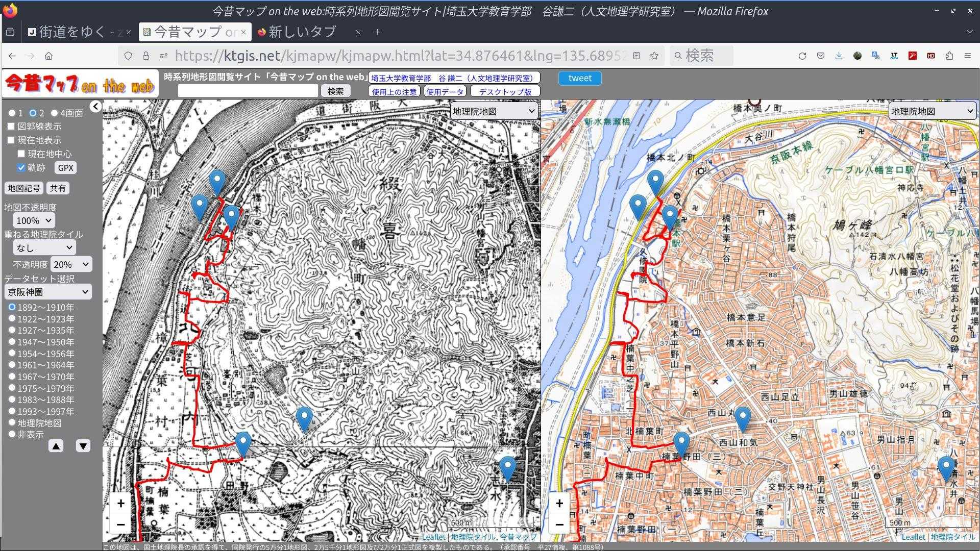Switch to the 新しいタブ browser tab
The width and height of the screenshot is (980, 551).
point(302,32)
